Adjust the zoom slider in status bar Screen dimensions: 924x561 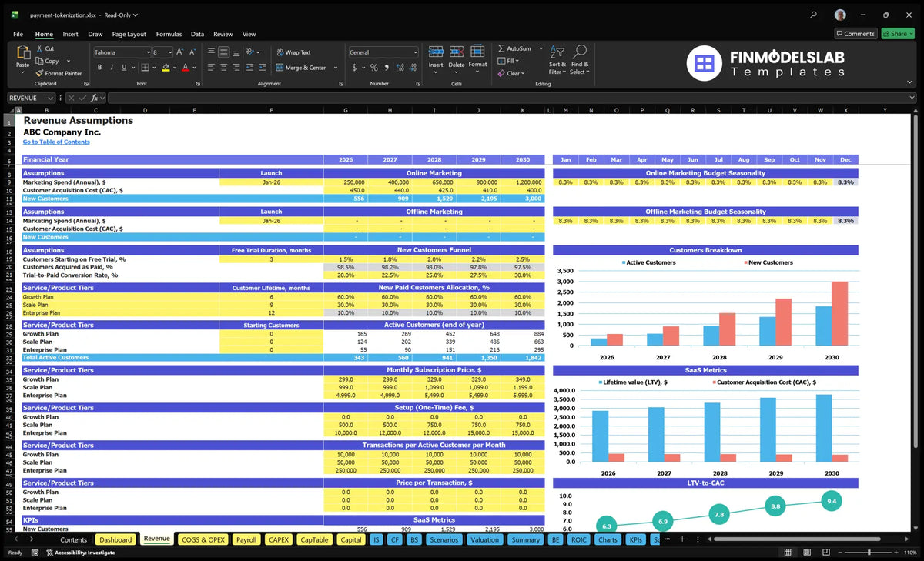click(x=869, y=553)
